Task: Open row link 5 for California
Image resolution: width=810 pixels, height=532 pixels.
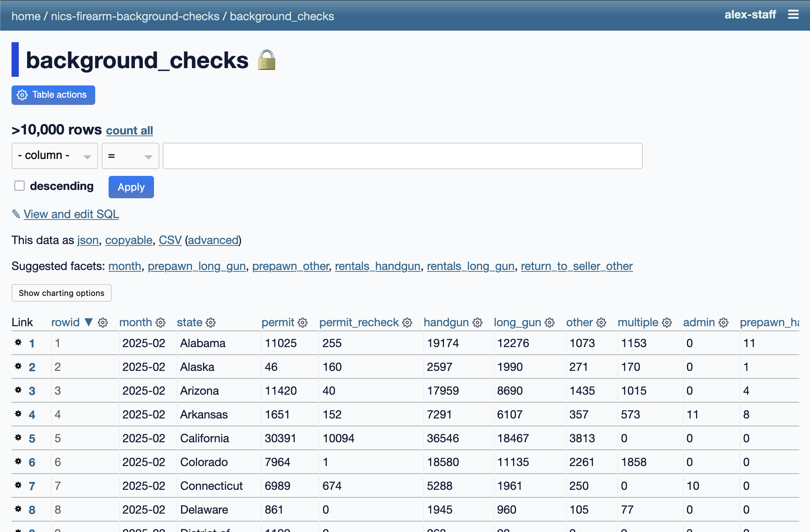Action: (x=32, y=438)
